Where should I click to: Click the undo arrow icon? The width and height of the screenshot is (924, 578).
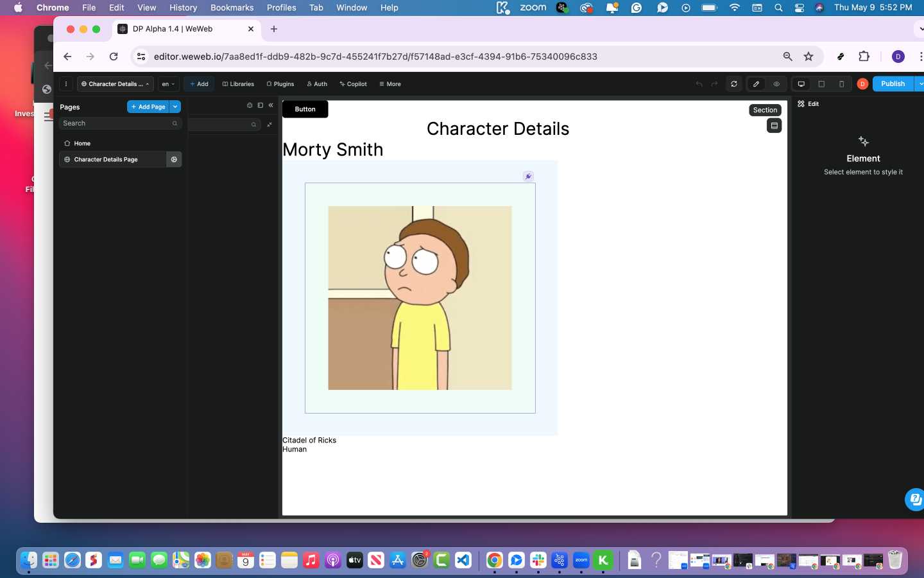coord(699,84)
